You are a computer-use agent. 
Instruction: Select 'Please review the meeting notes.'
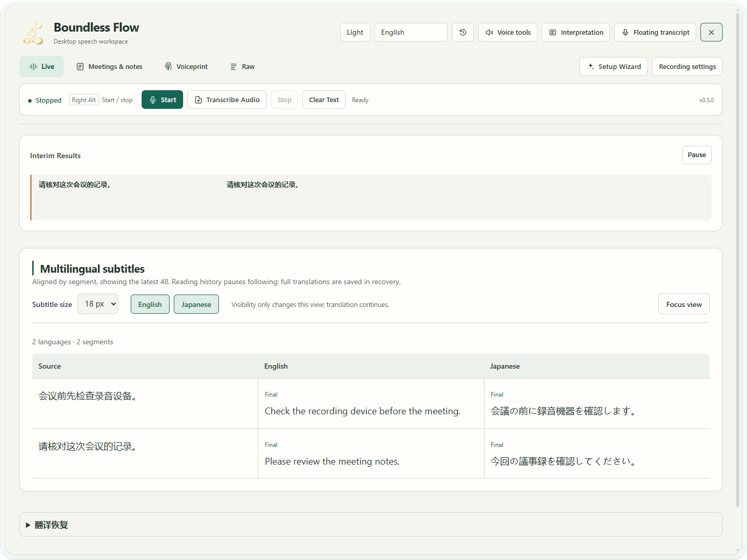coord(332,461)
